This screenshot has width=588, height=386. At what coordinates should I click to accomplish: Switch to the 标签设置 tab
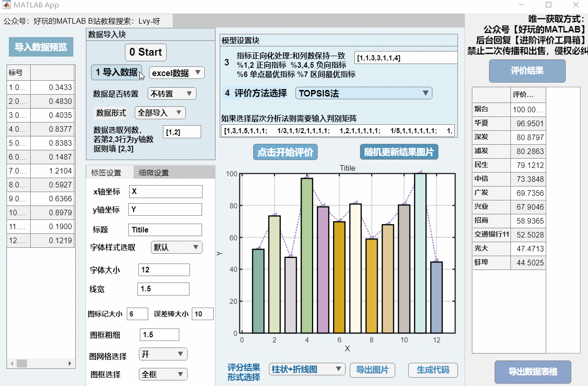(109, 173)
